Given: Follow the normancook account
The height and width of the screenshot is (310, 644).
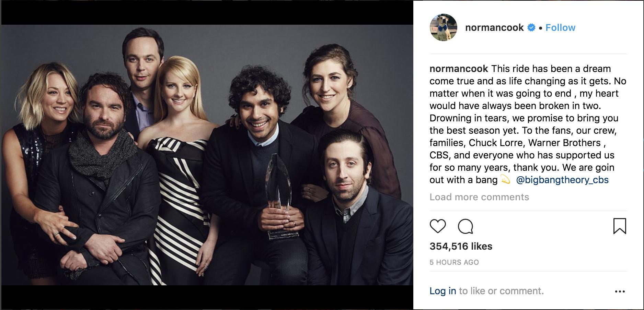Looking at the screenshot, I should [560, 27].
